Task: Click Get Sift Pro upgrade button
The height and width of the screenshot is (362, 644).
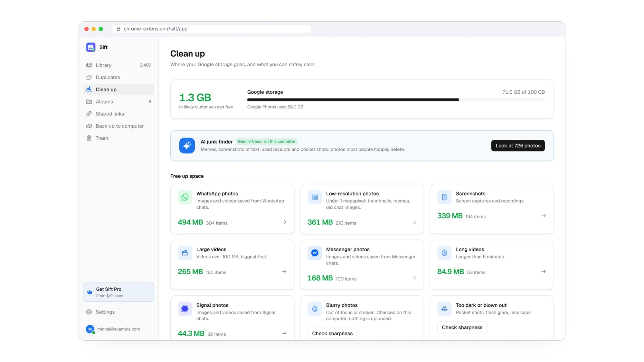Action: point(118,292)
